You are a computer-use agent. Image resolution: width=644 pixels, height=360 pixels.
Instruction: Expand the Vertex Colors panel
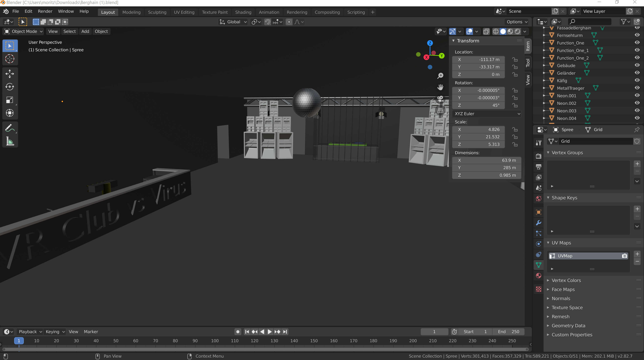point(566,280)
